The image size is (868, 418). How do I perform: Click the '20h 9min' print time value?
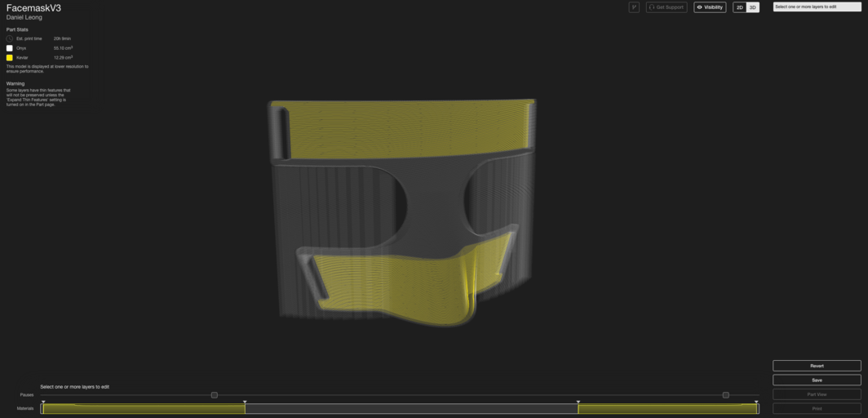[x=62, y=38]
